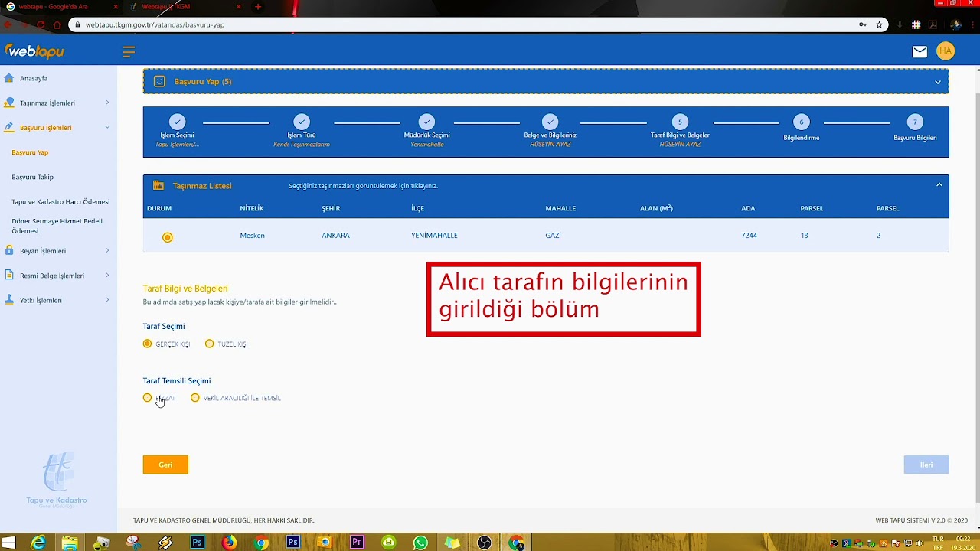The height and width of the screenshot is (551, 980).
Task: Click the Taşınmaz İşlemleri sidebar icon
Action: 9,103
